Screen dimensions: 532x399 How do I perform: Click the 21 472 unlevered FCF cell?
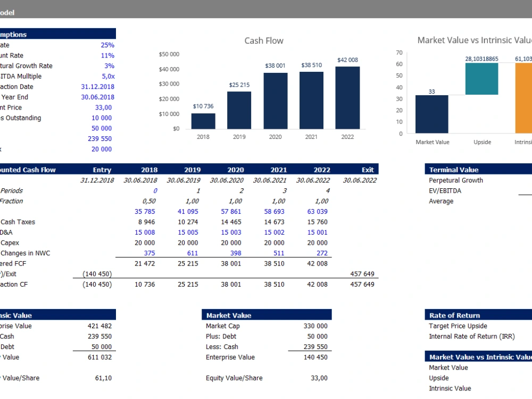pyautogui.click(x=145, y=264)
